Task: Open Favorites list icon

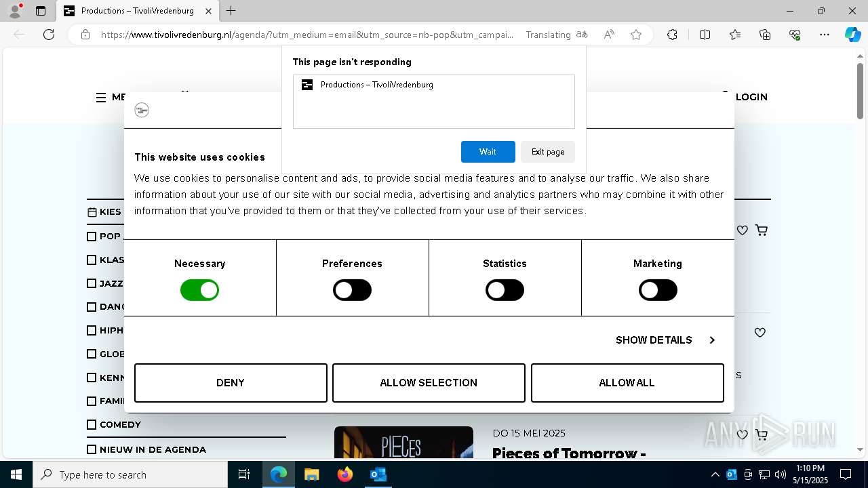Action: coord(735,35)
